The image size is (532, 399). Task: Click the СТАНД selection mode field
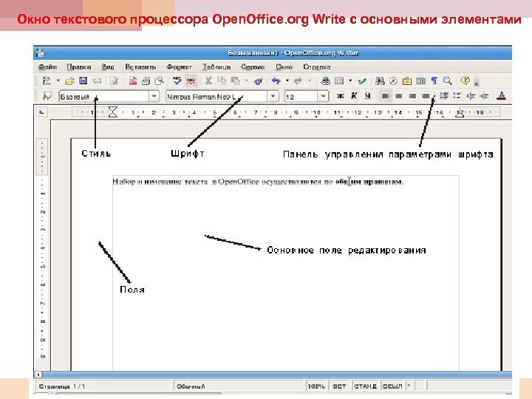click(366, 386)
